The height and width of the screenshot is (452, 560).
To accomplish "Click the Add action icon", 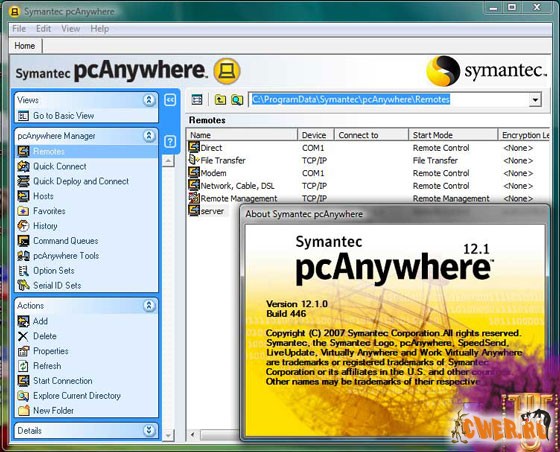I will click(23, 321).
